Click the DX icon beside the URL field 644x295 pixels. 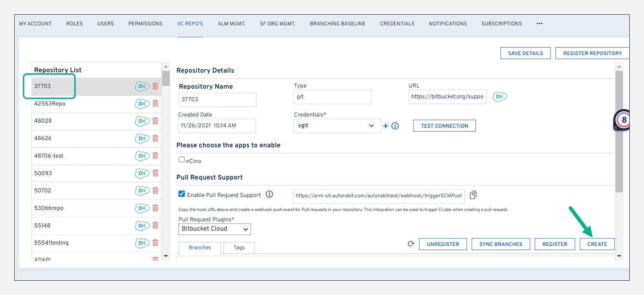(499, 97)
